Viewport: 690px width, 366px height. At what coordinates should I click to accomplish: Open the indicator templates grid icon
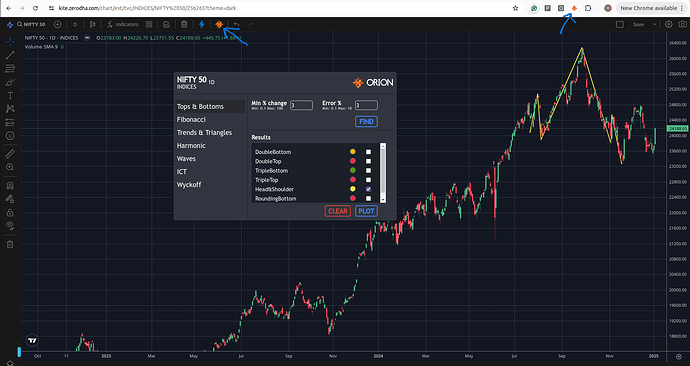pyautogui.click(x=149, y=24)
